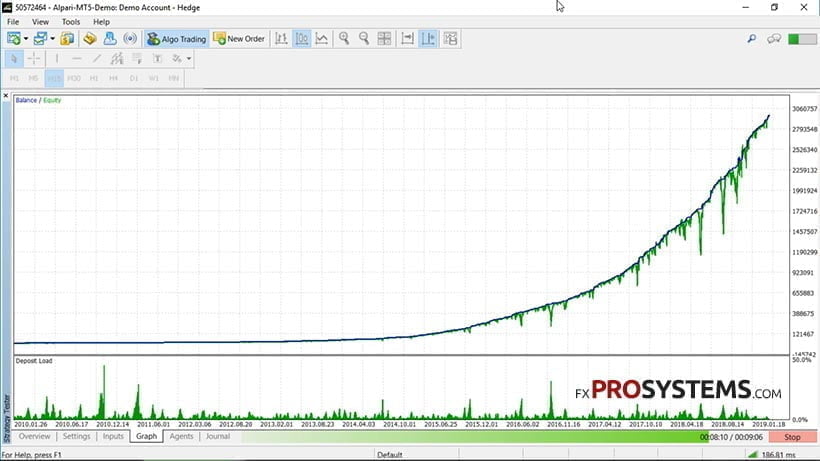
Task: Expand the profiles dropdown arrow
Action: 53,39
